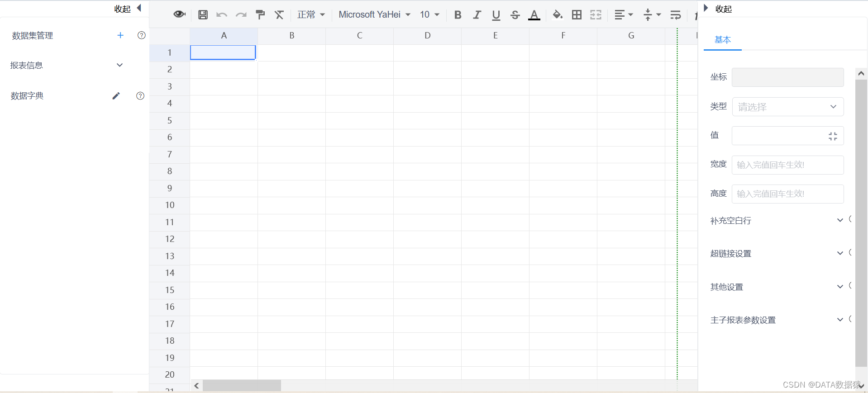Select column B header
Viewport: 868px width, 393px height.
click(291, 36)
